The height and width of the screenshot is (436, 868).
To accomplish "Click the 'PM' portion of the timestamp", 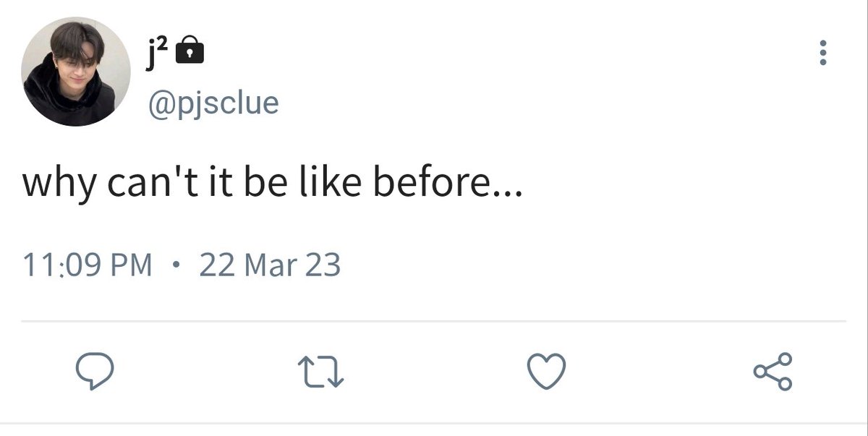I will pyautogui.click(x=132, y=265).
